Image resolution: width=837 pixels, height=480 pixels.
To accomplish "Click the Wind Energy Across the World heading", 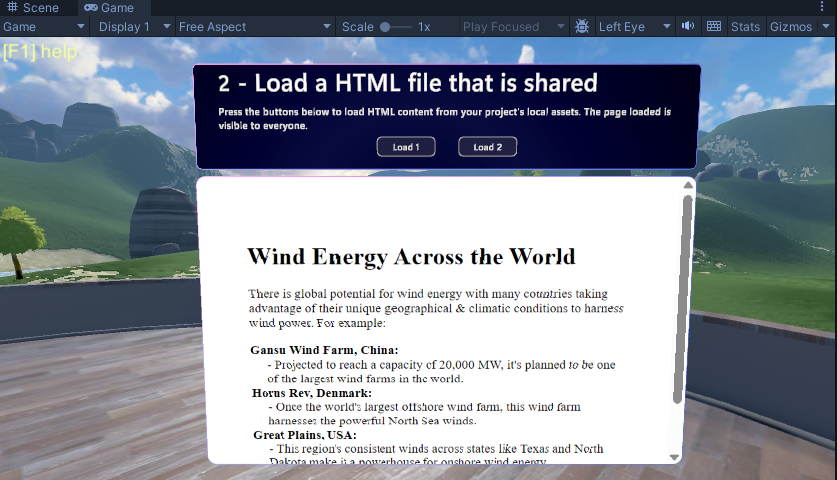I will (x=412, y=257).
